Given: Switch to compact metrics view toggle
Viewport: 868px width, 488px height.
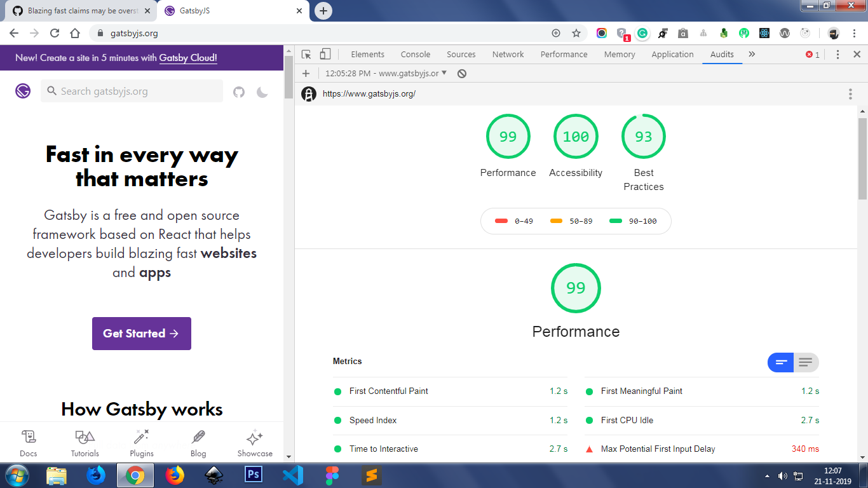Looking at the screenshot, I should click(781, 362).
